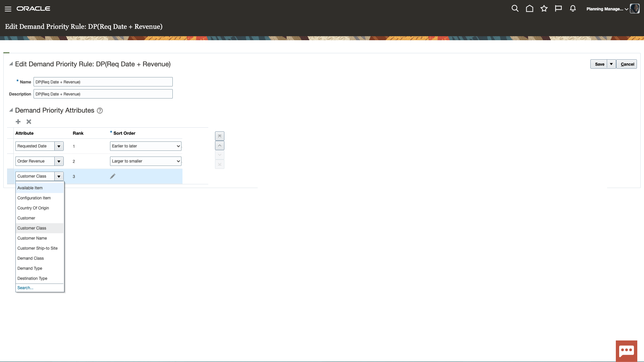Collapse the Edit Demand Priority Rule section

(11, 64)
